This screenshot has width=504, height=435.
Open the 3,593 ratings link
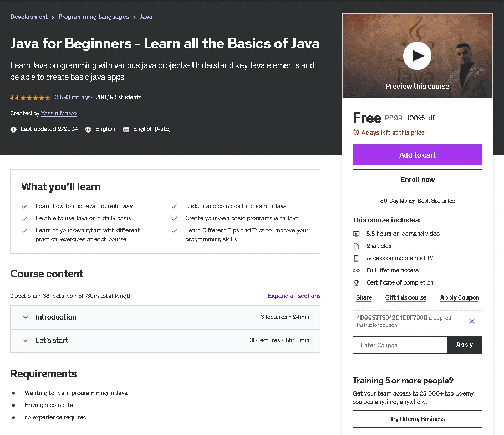click(x=73, y=97)
